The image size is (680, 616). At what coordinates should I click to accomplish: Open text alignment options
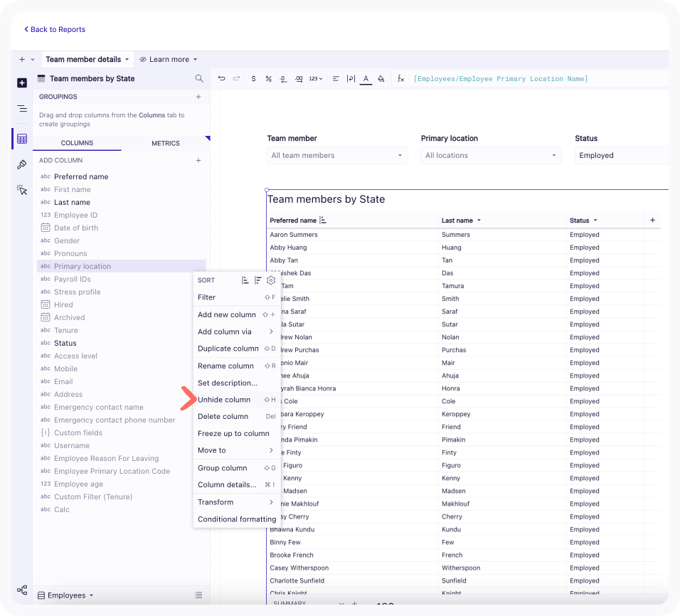point(336,78)
